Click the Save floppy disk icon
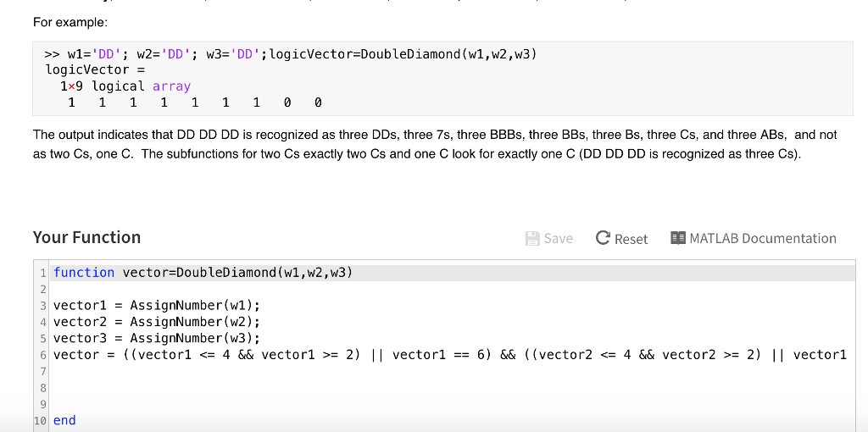This screenshot has width=868, height=432. tap(533, 239)
